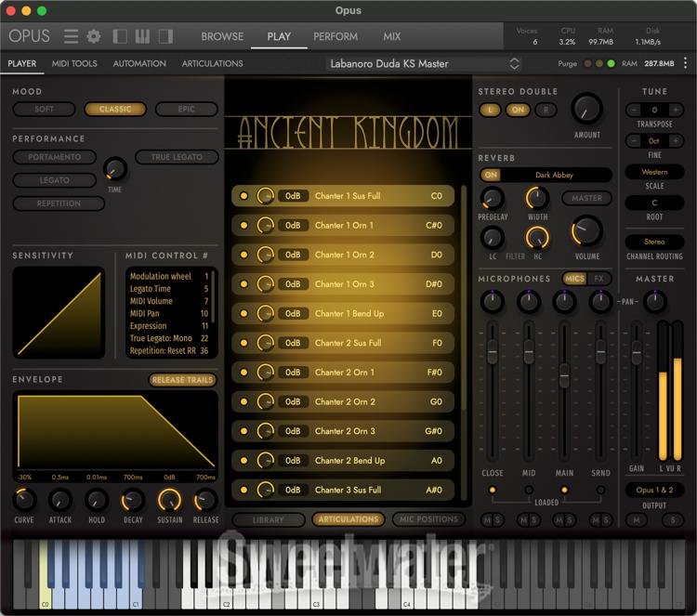Click the MAIN microphone fader
This screenshot has width=697, height=616.
(564, 376)
